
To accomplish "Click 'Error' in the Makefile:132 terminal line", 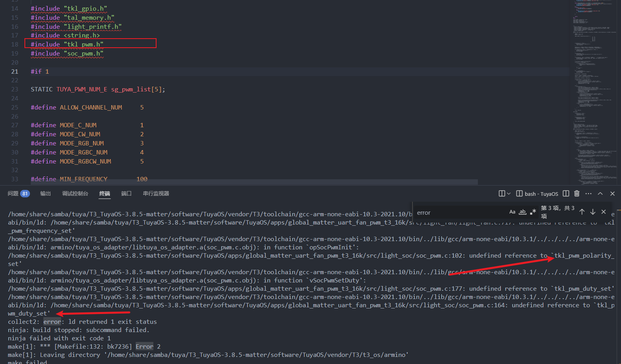I will (x=145, y=347).
